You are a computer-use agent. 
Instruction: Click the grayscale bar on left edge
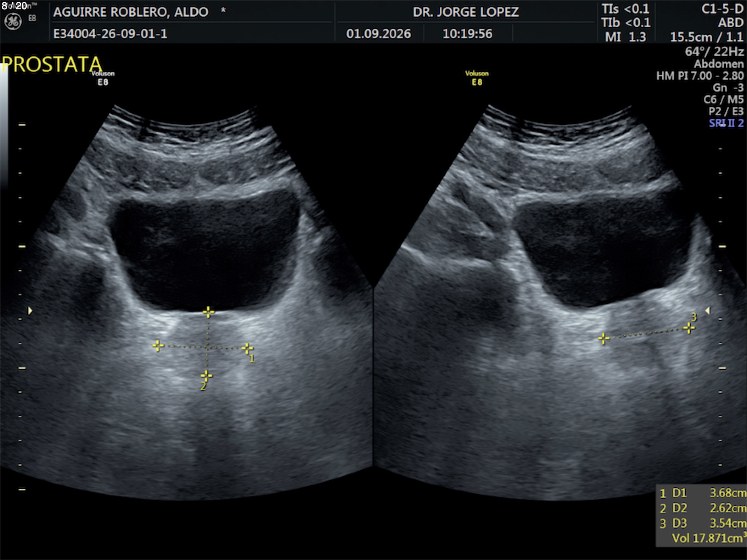[4, 127]
